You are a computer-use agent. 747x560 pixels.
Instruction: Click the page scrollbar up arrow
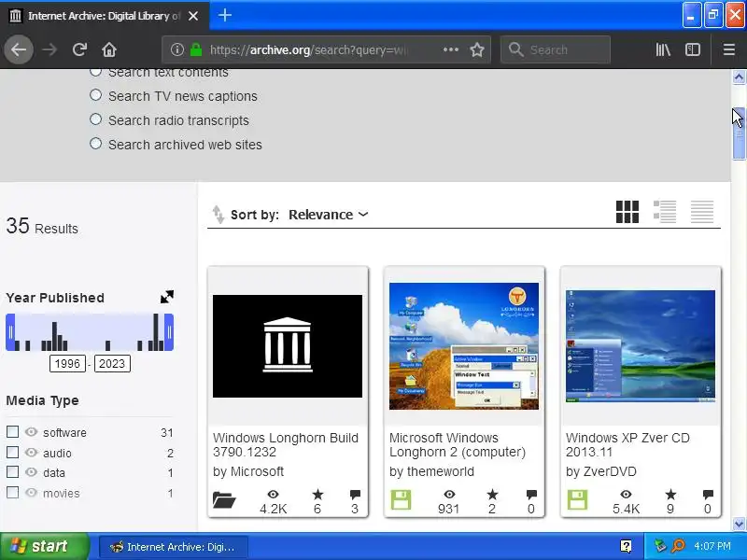coord(739,77)
